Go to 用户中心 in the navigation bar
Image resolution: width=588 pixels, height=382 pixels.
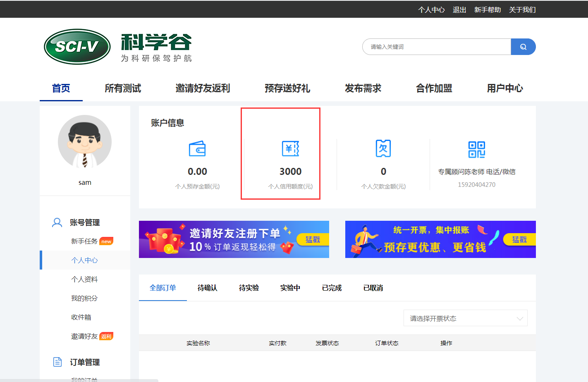pos(505,88)
